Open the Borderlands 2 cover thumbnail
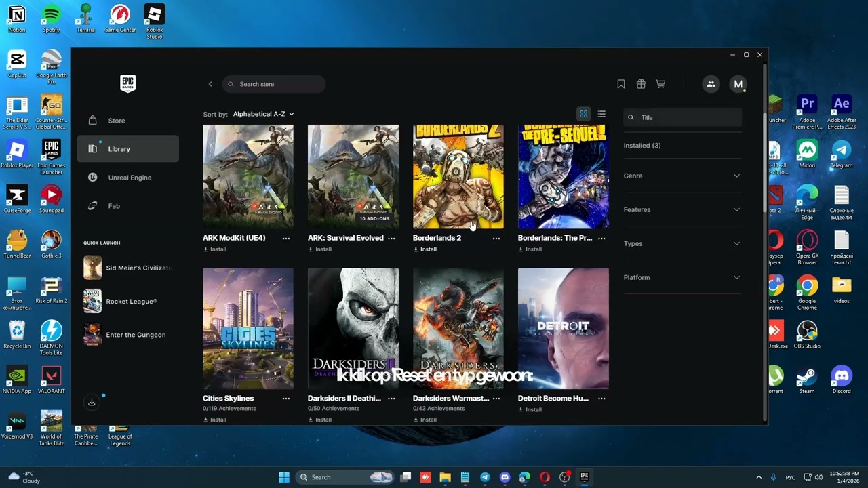868x488 pixels. click(x=458, y=176)
